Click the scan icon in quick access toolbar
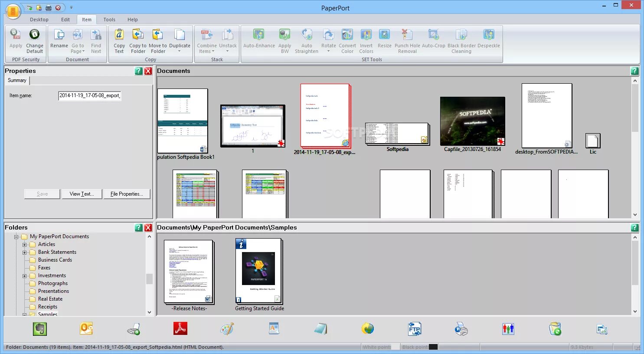 coord(29,8)
